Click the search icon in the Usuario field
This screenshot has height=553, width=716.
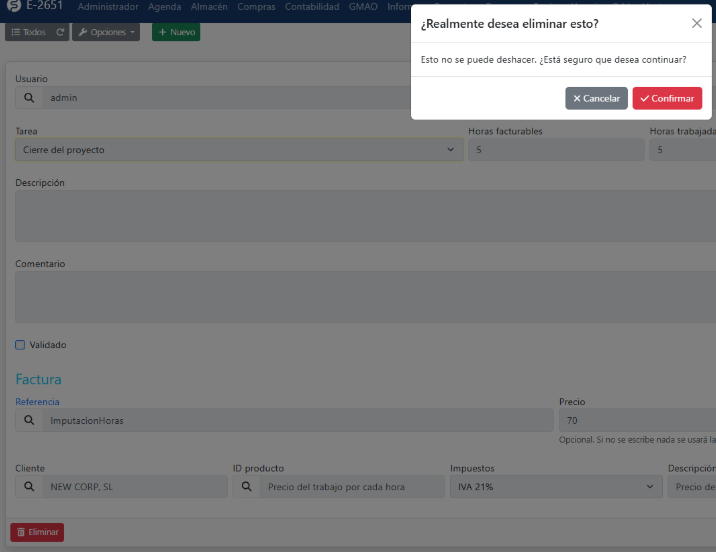pyautogui.click(x=29, y=98)
